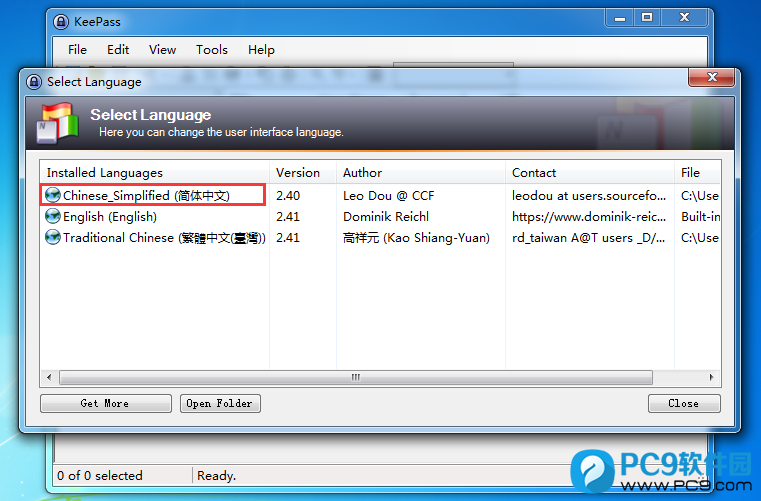Click the globe icon beside Chinese_Simplified
Screen dimensions: 761x501
52,195
